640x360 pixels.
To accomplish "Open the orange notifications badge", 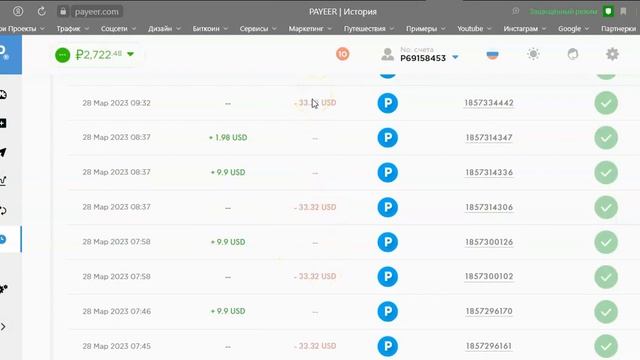I will 342,54.
